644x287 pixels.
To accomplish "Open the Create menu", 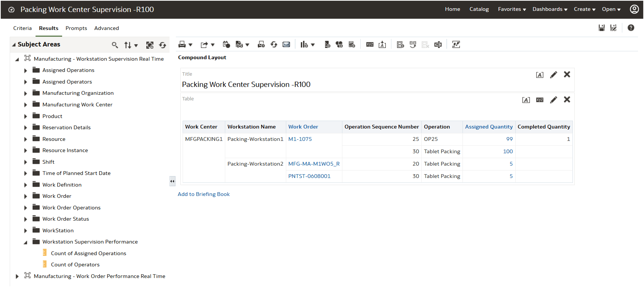I will [x=585, y=9].
